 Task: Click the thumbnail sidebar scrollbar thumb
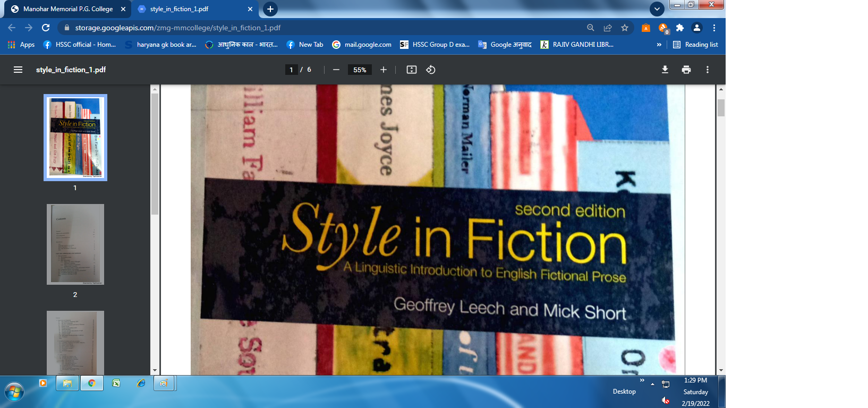pyautogui.click(x=155, y=154)
